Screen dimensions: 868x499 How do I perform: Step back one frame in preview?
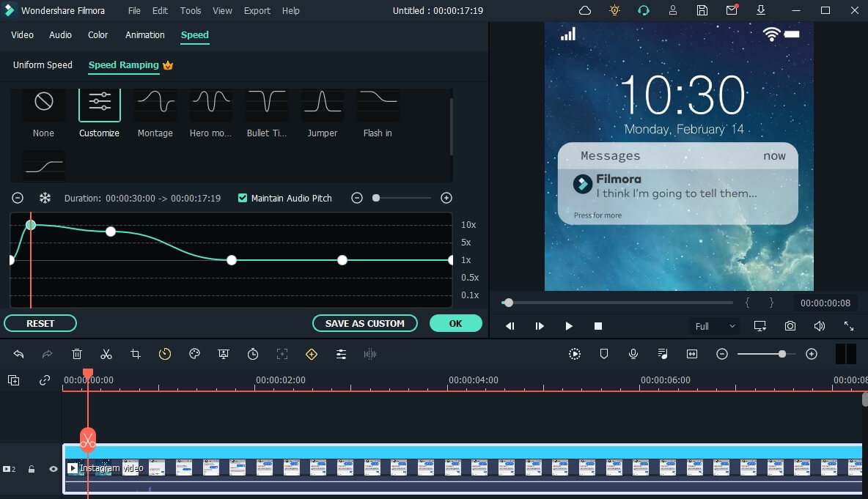pos(510,326)
